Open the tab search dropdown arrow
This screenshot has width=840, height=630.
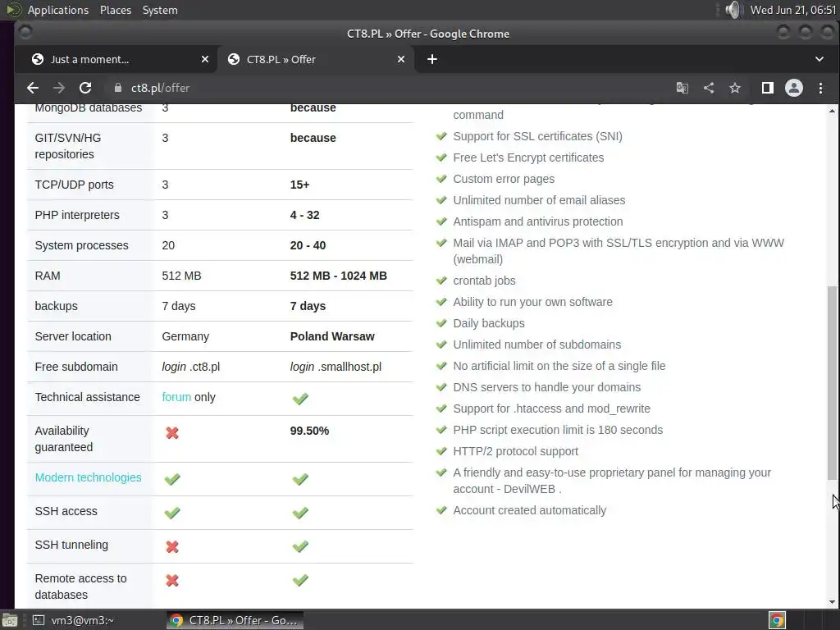pos(819,59)
